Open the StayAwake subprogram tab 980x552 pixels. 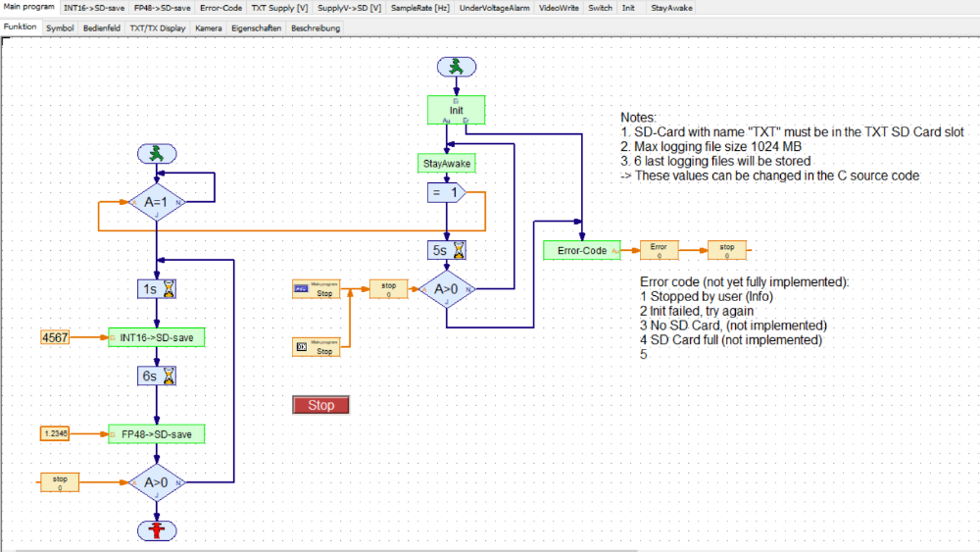[x=671, y=8]
